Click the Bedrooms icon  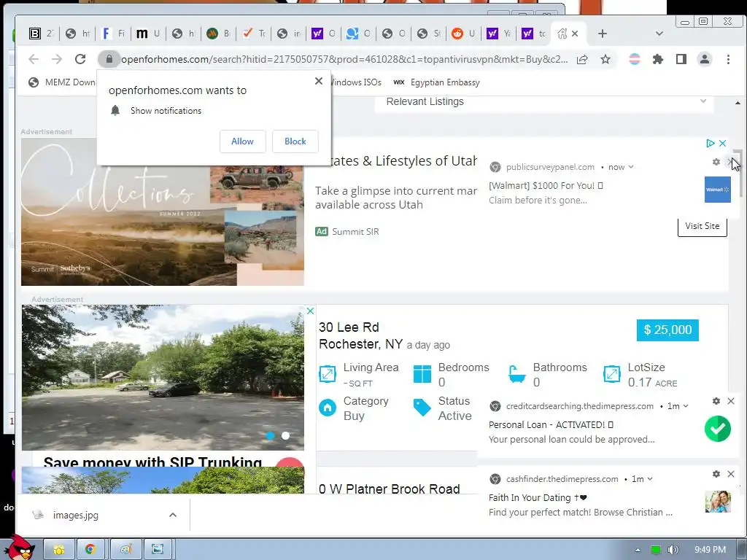(422, 374)
